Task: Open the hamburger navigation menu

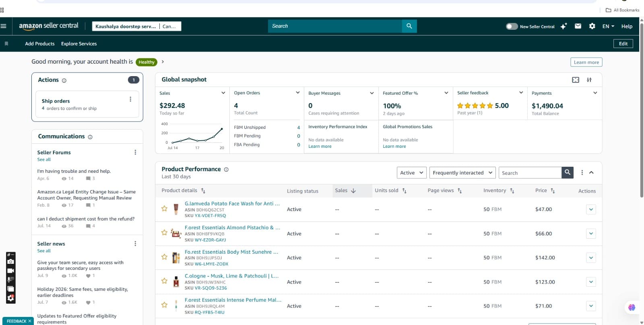Action: (4, 26)
